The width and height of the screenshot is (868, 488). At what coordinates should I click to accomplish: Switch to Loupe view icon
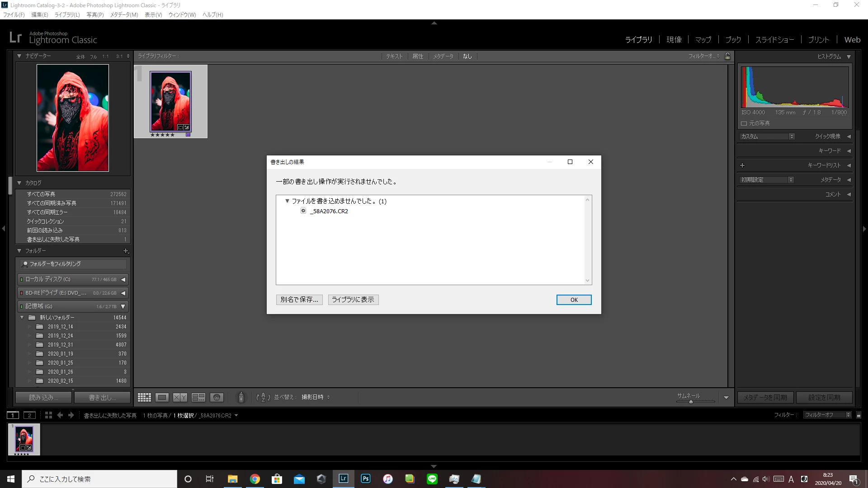point(162,397)
